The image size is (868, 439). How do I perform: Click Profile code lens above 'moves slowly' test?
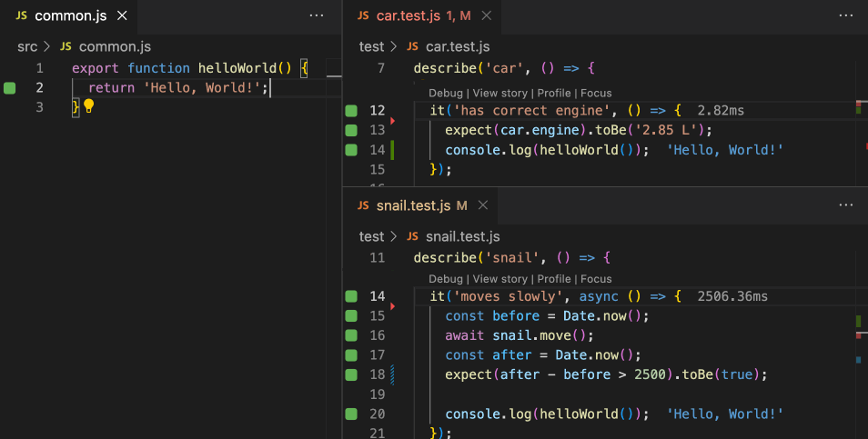click(x=554, y=279)
